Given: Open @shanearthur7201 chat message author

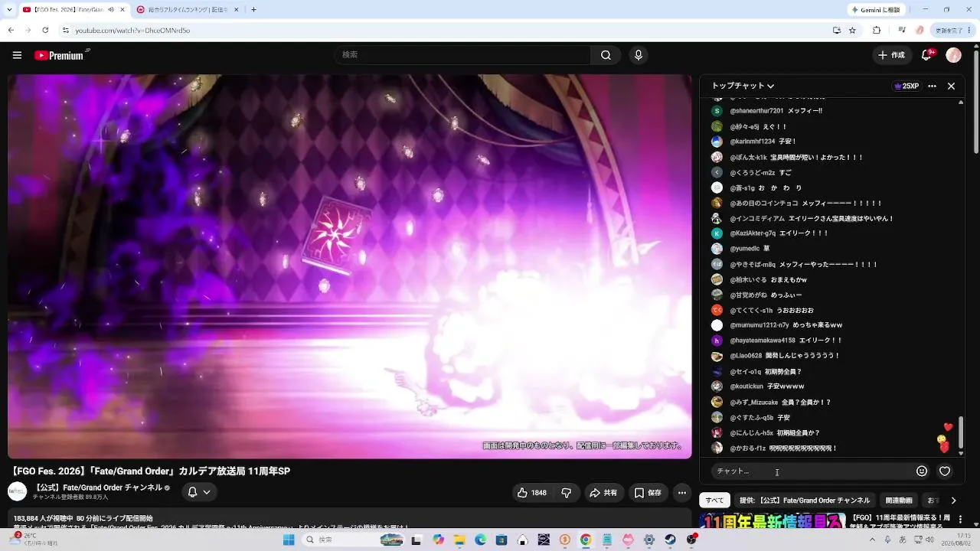Looking at the screenshot, I should coord(756,111).
